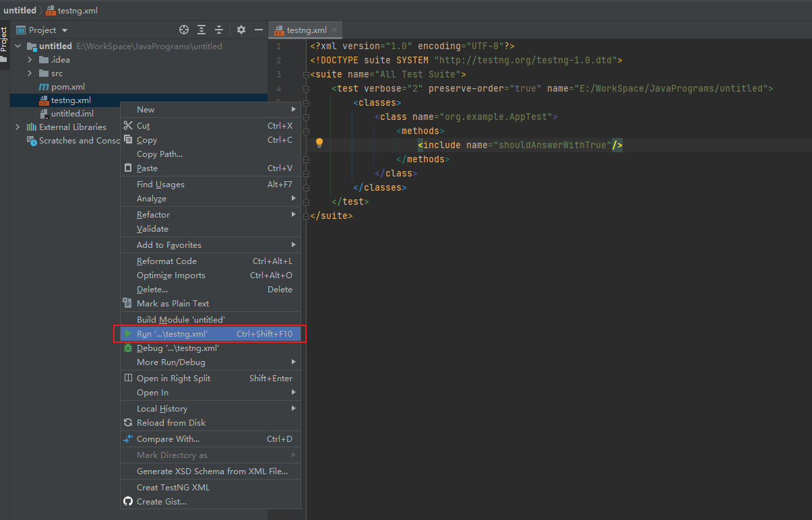Screen dimensions: 812x520
Task: Click the External Libraries bar-chart icon
Action: pos(31,127)
